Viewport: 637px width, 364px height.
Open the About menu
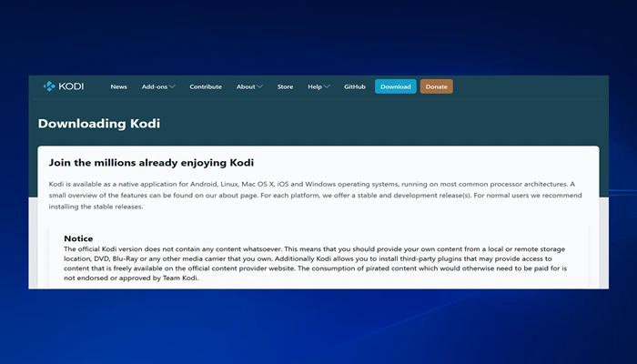point(246,86)
